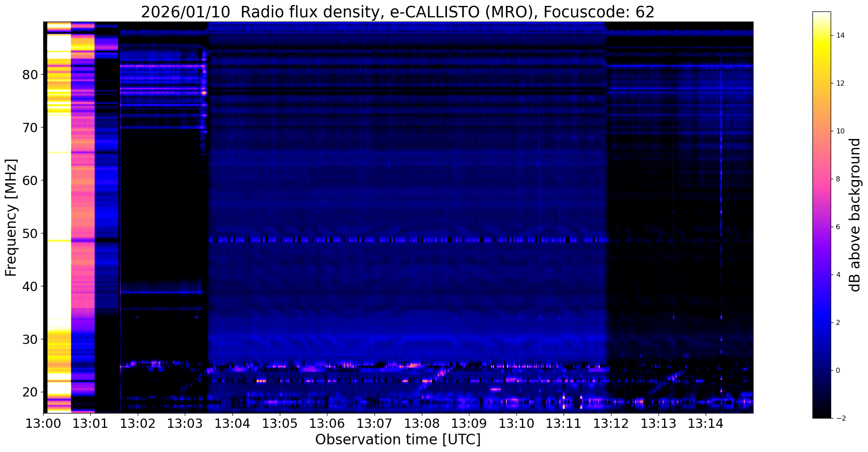Click the 13:04 time tick label
This screenshot has height=452, width=868.
[232, 423]
